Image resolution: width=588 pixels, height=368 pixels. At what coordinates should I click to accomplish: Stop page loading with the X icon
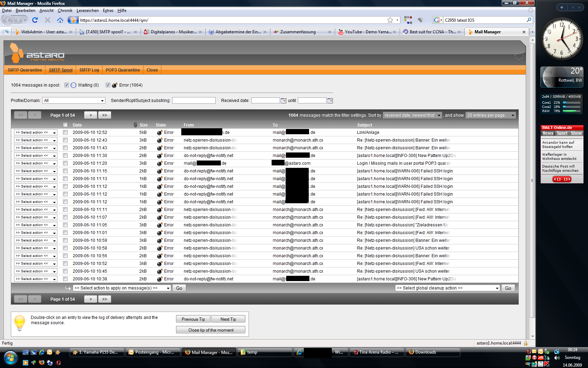point(48,20)
